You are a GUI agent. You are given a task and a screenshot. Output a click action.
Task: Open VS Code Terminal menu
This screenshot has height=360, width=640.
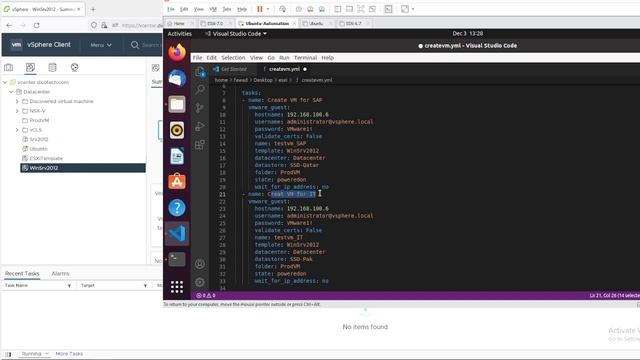305,58
